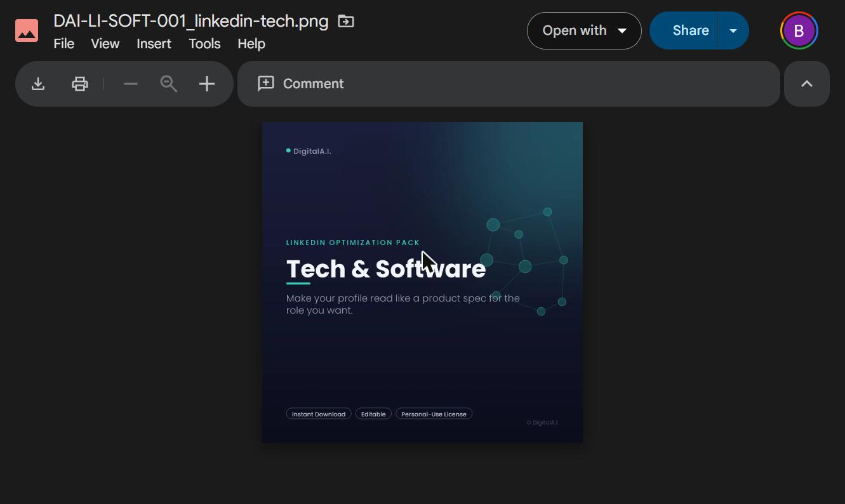Open the View menu
The image size is (845, 504).
pos(105,44)
